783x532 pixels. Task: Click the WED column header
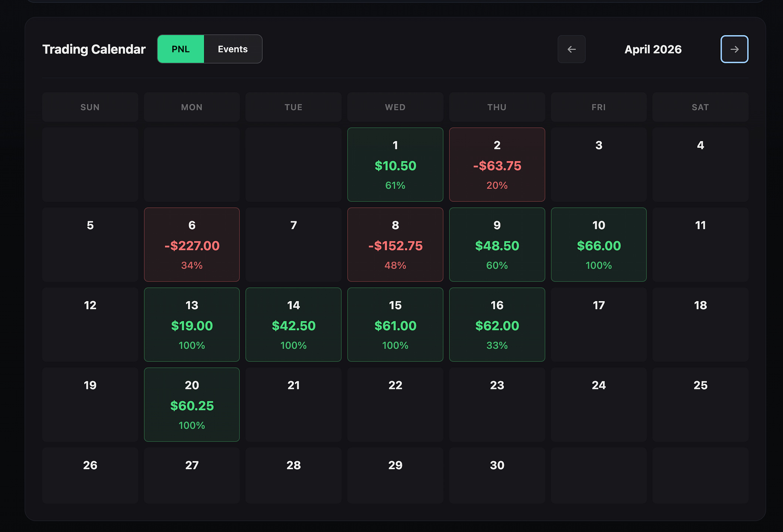tap(395, 107)
